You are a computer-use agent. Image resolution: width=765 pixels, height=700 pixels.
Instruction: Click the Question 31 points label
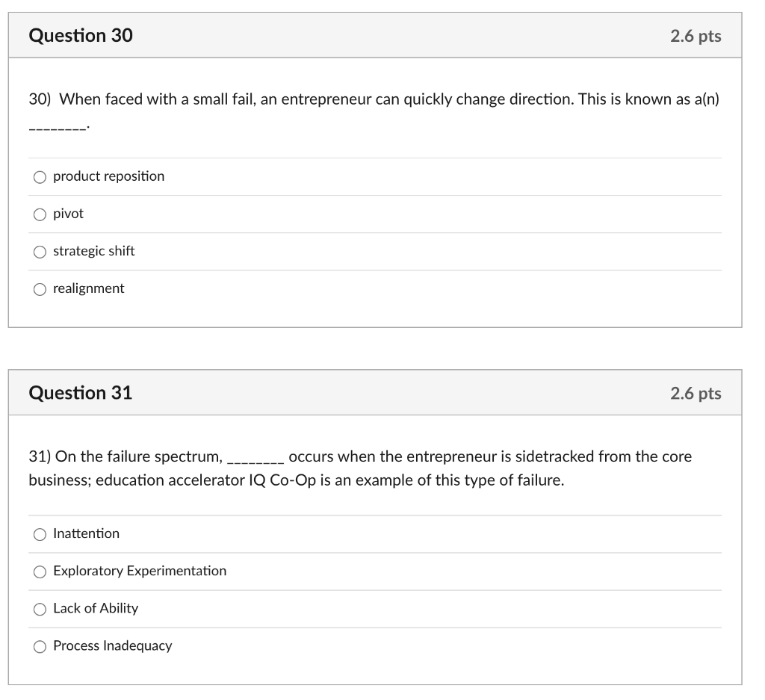696,393
